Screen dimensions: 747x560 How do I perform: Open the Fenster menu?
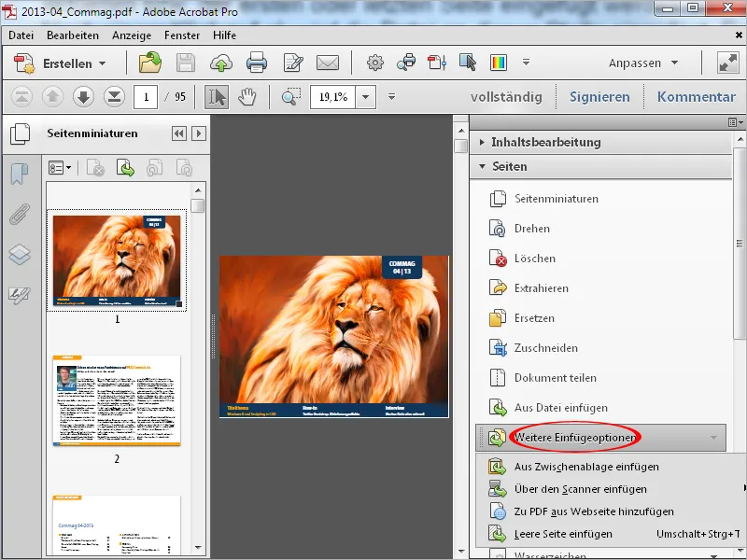[x=182, y=35]
